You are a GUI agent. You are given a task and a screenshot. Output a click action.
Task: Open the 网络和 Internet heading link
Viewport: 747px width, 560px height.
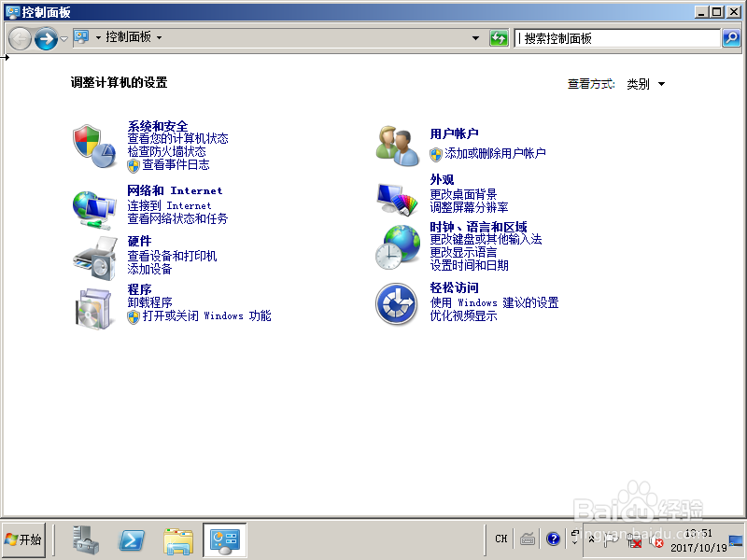coord(175,190)
